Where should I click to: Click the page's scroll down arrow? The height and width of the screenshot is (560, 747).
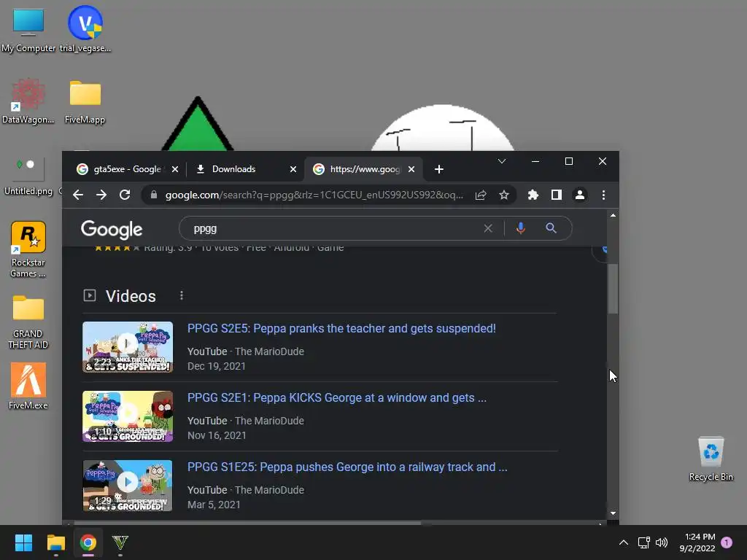613,513
